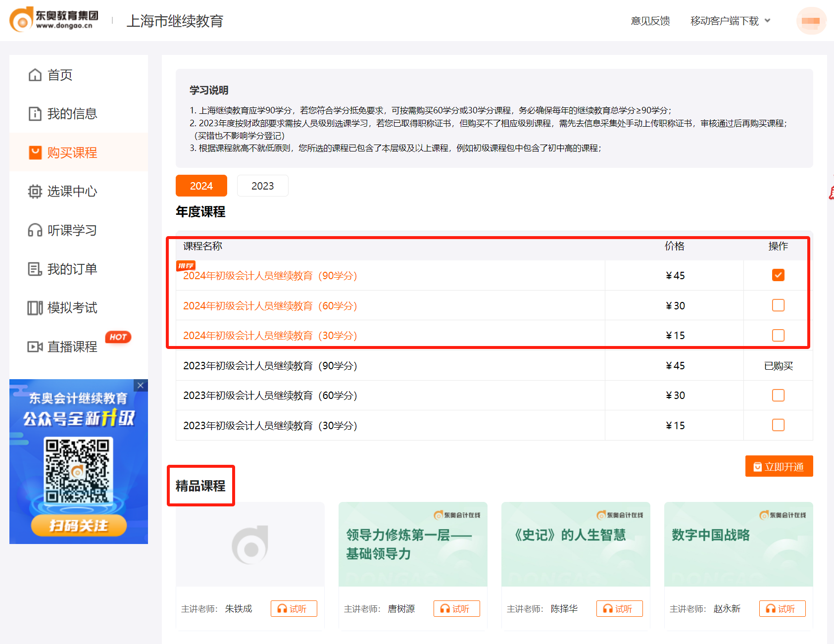This screenshot has height=644, width=834.
Task: Click the 模拟考试 sidebar icon
Action: click(x=34, y=308)
